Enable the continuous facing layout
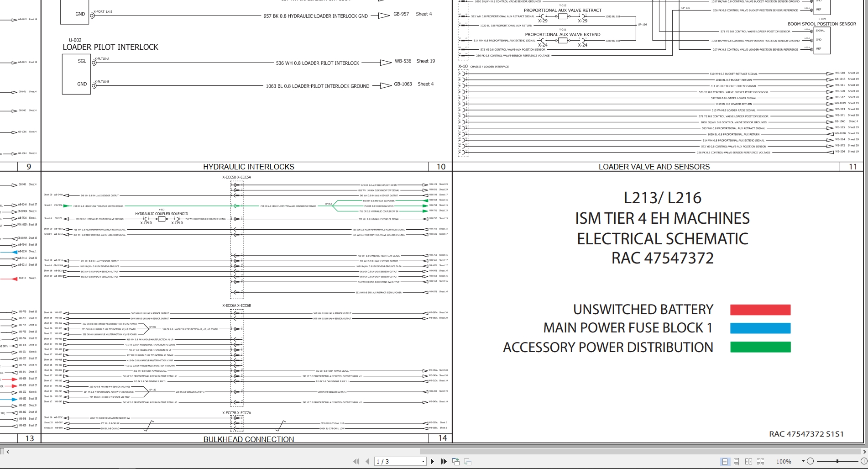Viewport: 868px width, 469px height. pos(760,462)
